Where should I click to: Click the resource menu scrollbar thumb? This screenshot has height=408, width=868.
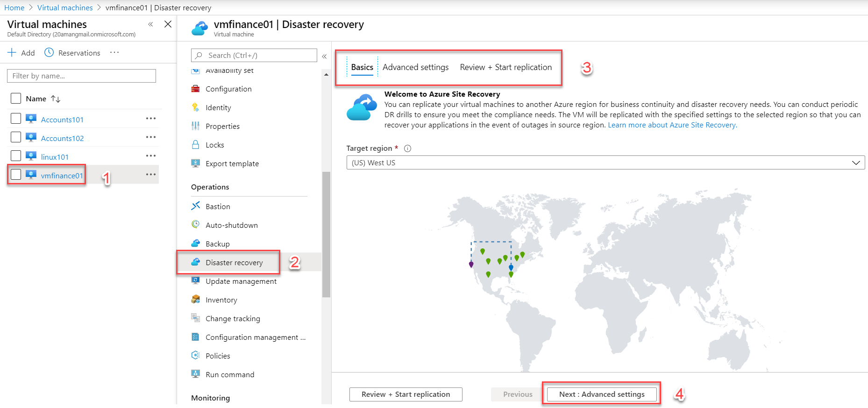tap(326, 234)
